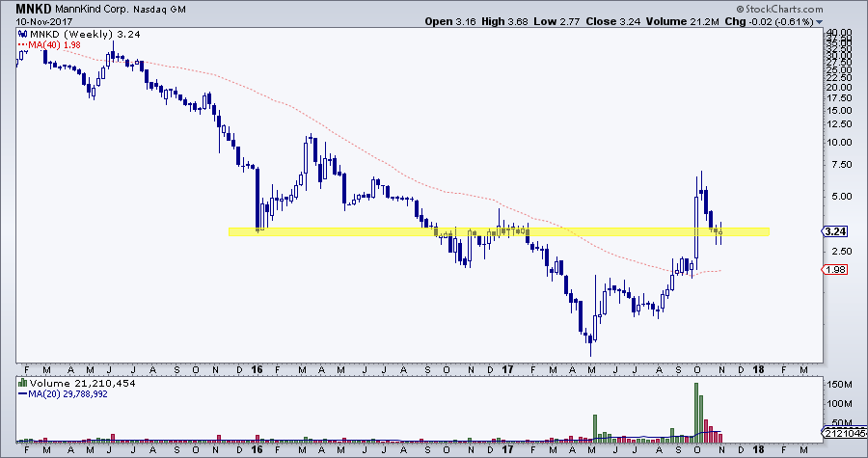The image size is (868, 458).
Task: Click the 20.00 price axis label
Action: [x=838, y=88]
